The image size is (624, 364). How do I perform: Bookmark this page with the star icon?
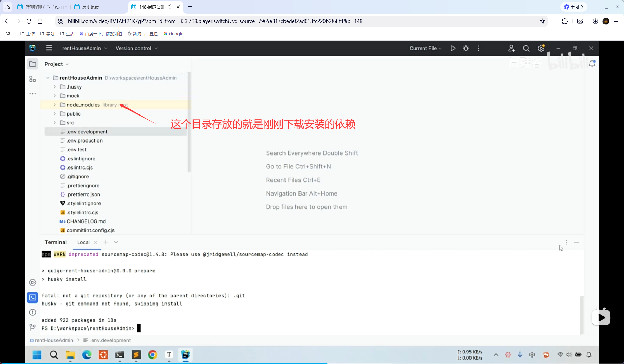542,21
